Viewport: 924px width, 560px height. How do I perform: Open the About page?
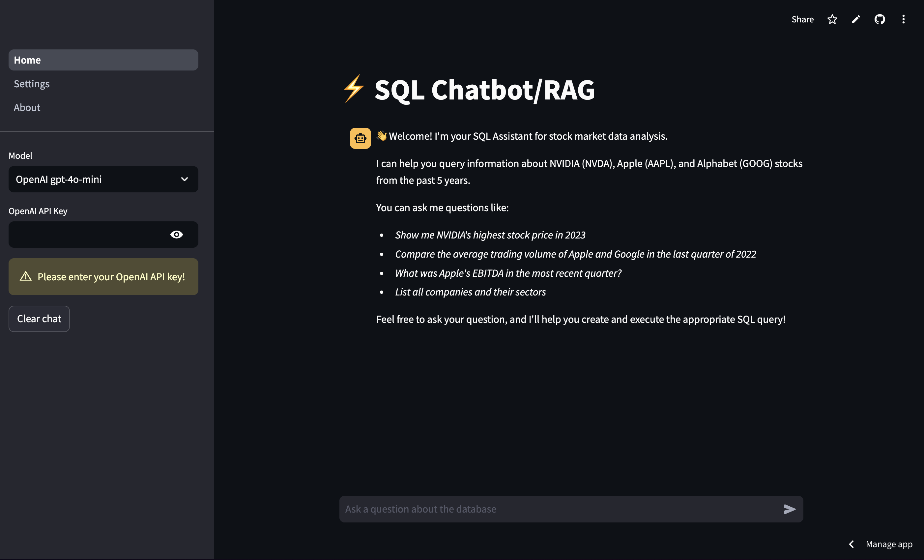point(27,107)
